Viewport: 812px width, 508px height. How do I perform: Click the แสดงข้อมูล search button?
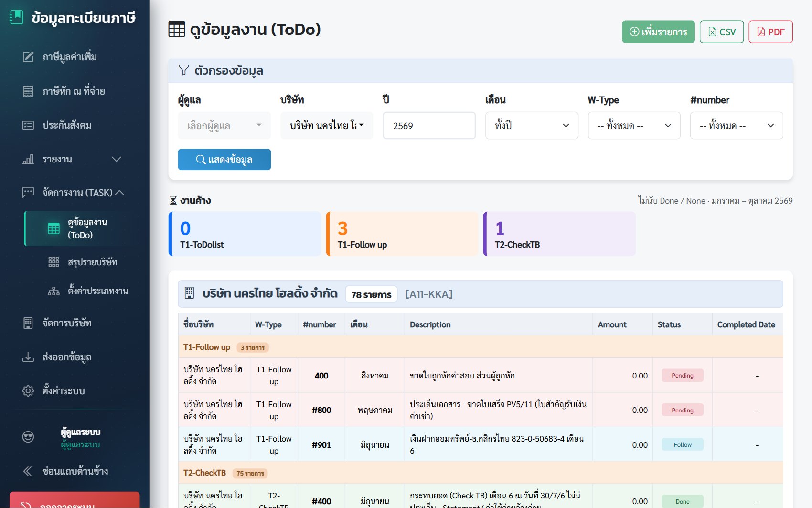click(x=224, y=160)
